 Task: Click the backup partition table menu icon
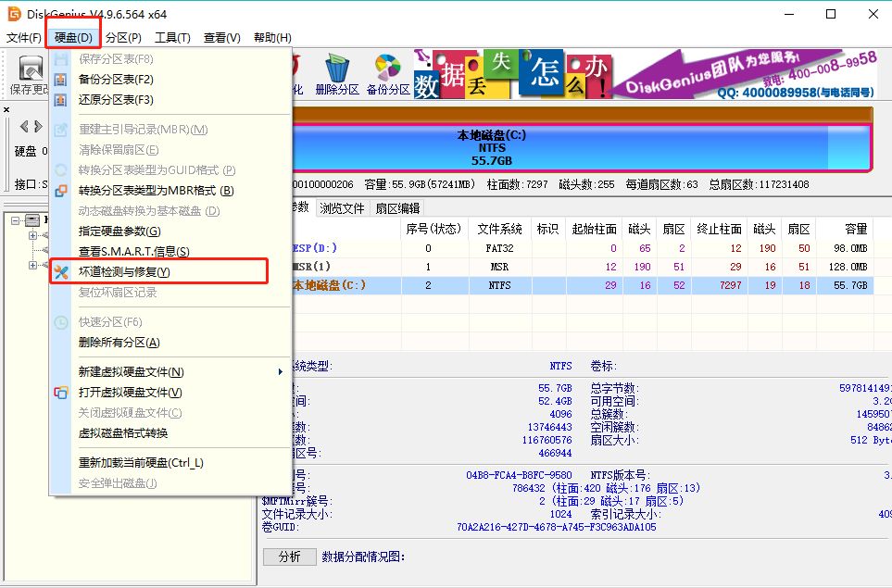tap(61, 80)
